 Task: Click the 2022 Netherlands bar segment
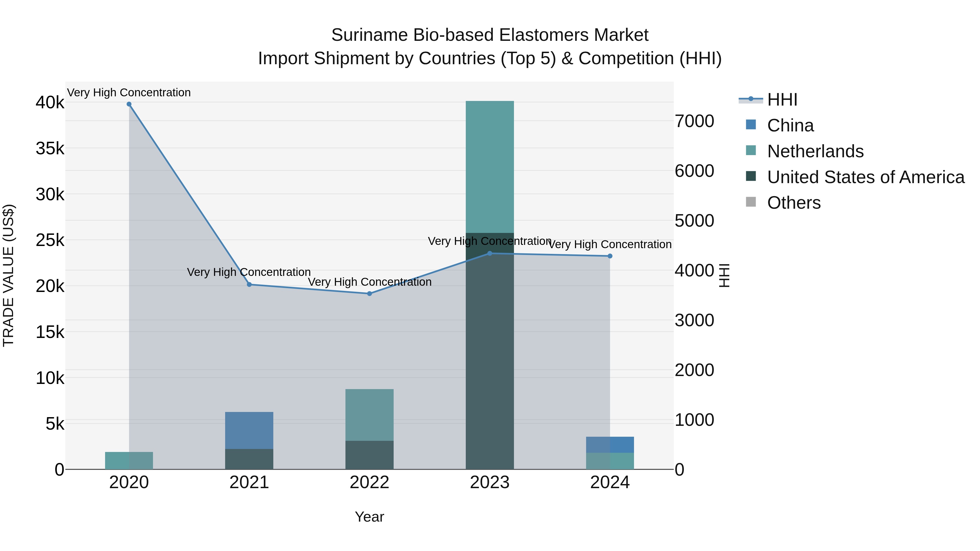pos(369,415)
